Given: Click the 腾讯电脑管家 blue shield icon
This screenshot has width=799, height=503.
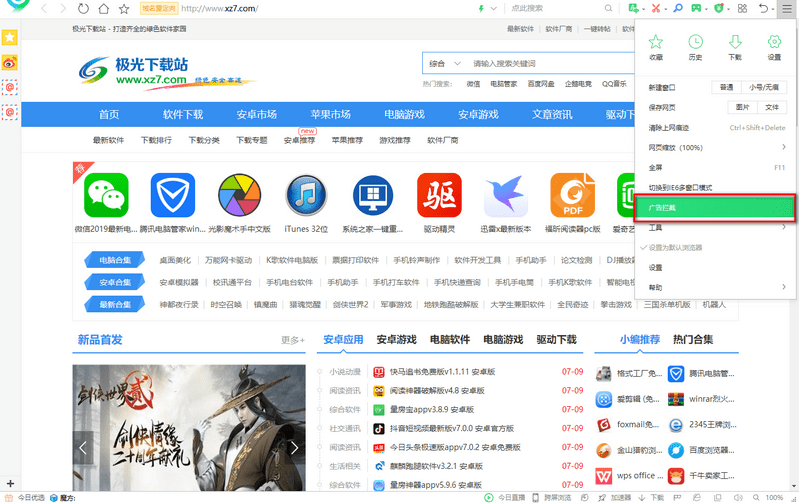Looking at the screenshot, I should (x=173, y=195).
